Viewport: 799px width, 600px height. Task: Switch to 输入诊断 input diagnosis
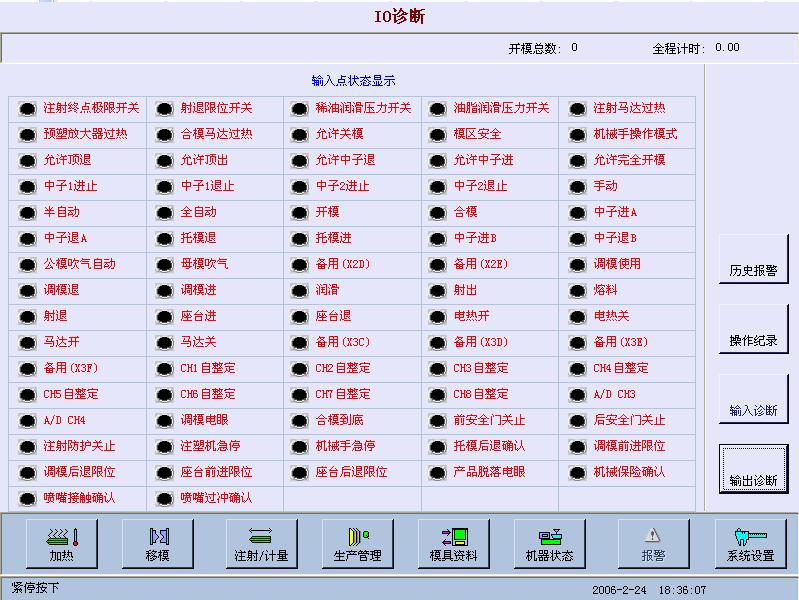click(x=753, y=399)
